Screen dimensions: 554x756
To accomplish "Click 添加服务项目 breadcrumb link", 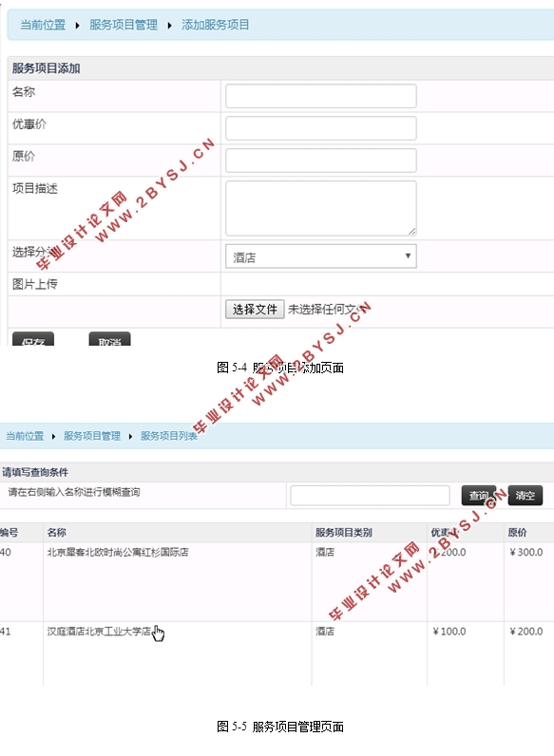I will [x=216, y=25].
